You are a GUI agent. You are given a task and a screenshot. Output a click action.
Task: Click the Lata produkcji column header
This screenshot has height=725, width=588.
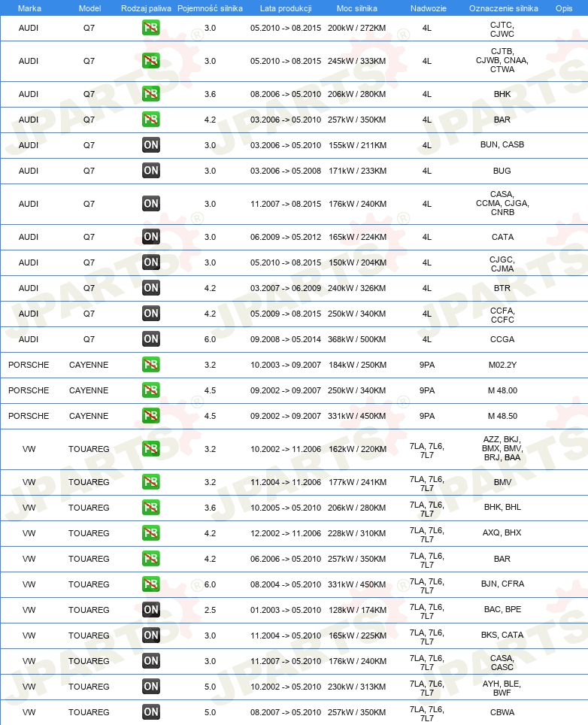(286, 8)
